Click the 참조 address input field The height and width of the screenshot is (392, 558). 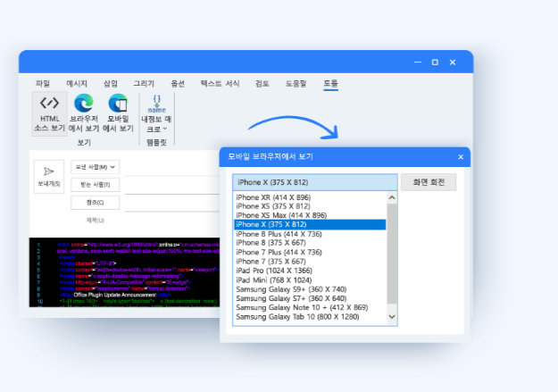(172, 204)
